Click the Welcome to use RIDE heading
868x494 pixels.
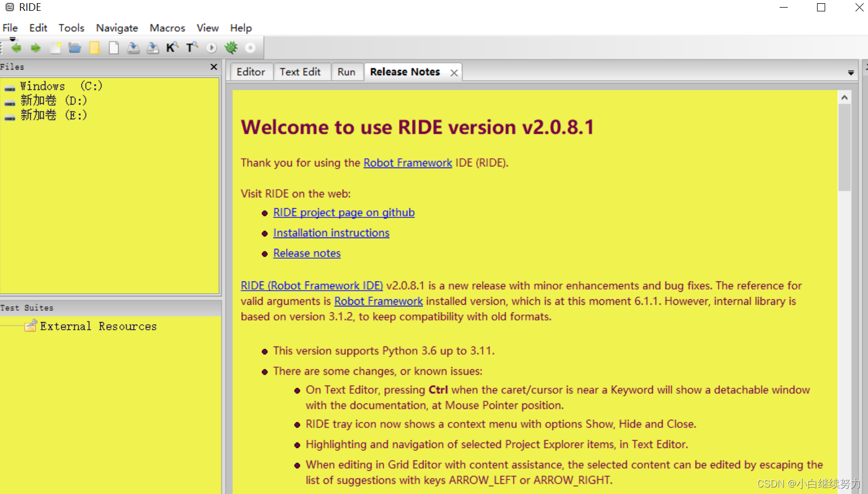(x=417, y=127)
